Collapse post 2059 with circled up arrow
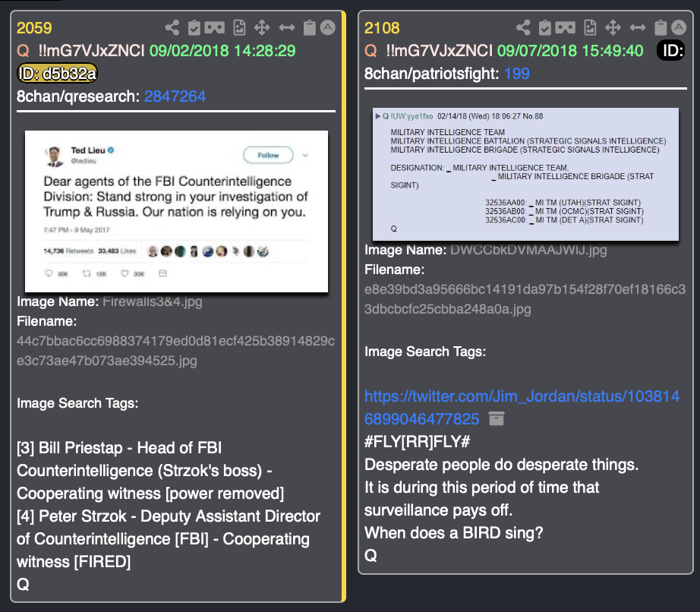The height and width of the screenshot is (612, 700). (328, 27)
